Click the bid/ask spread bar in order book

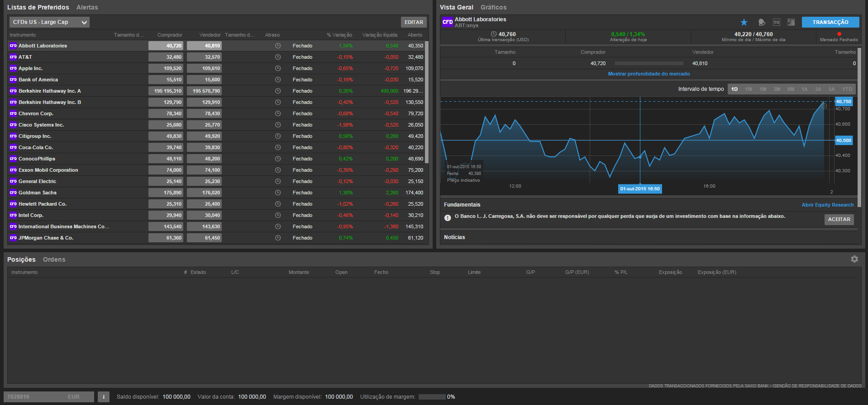[x=649, y=63]
